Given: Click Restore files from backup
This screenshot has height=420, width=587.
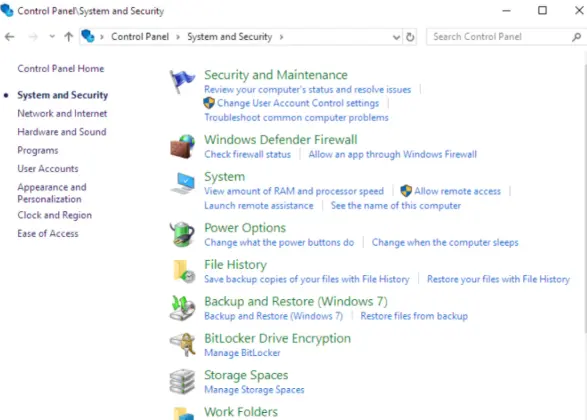Looking at the screenshot, I should pyautogui.click(x=414, y=316).
